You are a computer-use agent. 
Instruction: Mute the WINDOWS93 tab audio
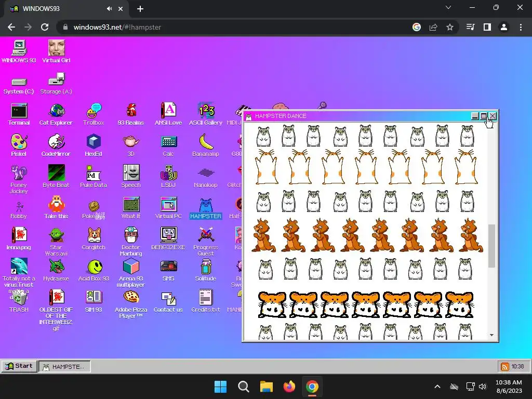[x=109, y=9]
